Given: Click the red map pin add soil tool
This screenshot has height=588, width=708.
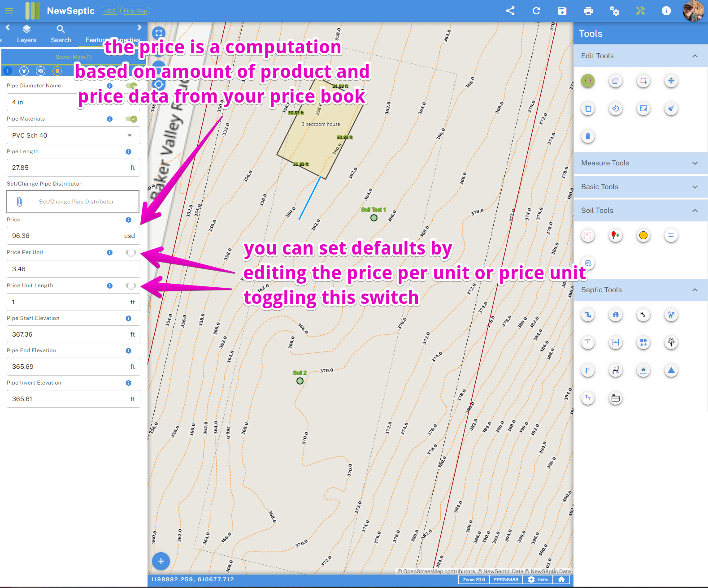Looking at the screenshot, I should click(x=615, y=235).
